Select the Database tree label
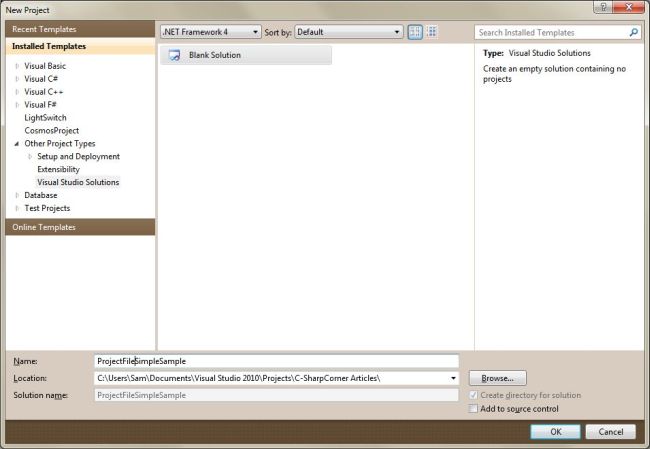 (41, 195)
